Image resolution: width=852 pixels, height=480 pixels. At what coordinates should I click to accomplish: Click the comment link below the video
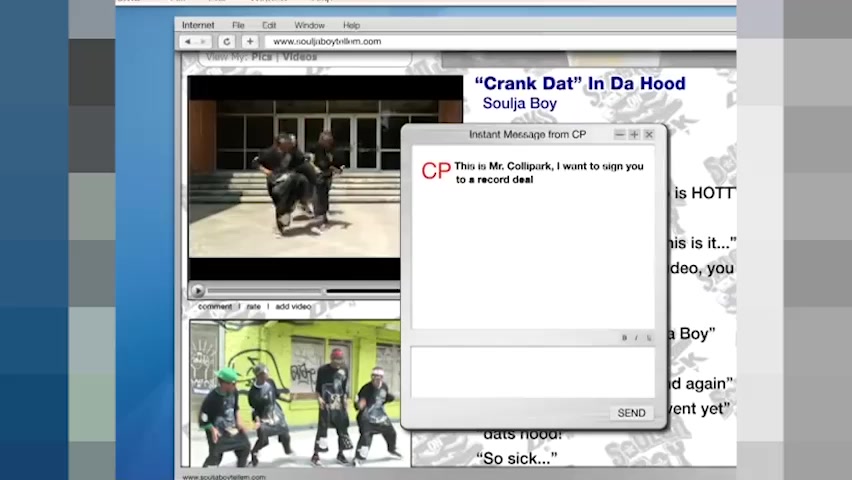215,307
